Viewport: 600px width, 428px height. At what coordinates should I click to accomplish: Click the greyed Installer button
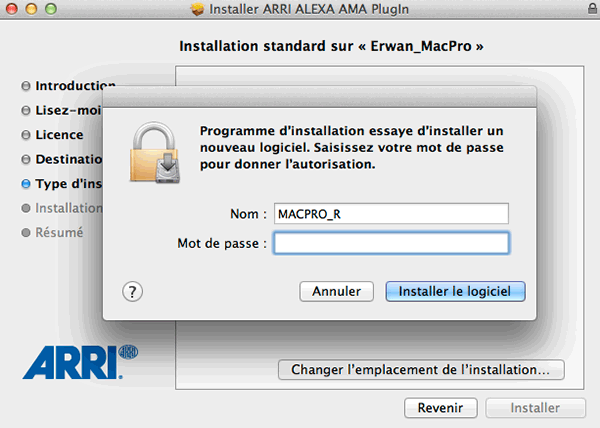coord(535,408)
